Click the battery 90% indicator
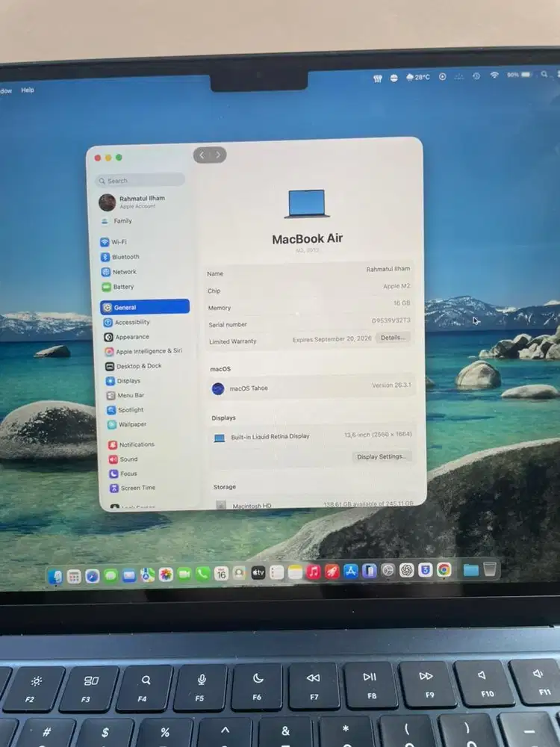Image resolution: width=560 pixels, height=747 pixels. tap(519, 75)
